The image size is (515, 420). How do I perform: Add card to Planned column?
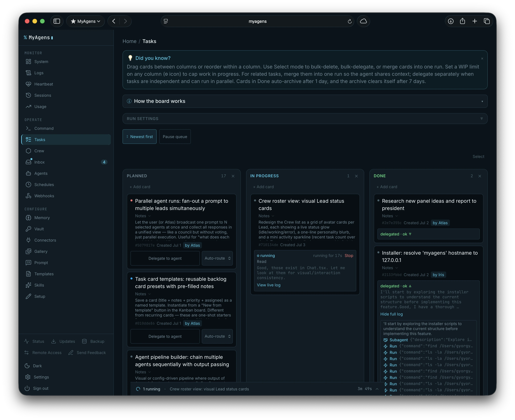point(140,187)
